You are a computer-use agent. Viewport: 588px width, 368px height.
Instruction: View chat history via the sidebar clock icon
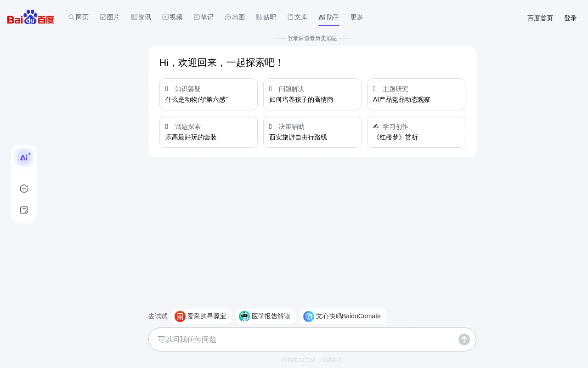(24, 189)
